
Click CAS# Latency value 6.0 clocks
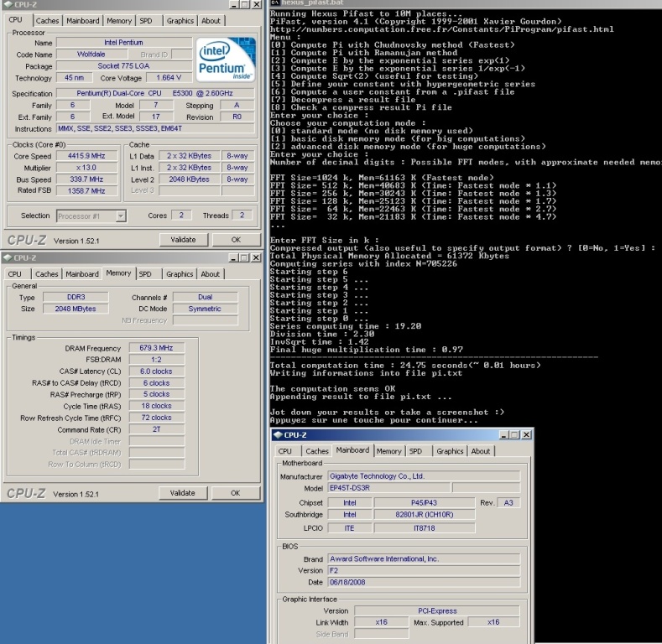tap(157, 371)
